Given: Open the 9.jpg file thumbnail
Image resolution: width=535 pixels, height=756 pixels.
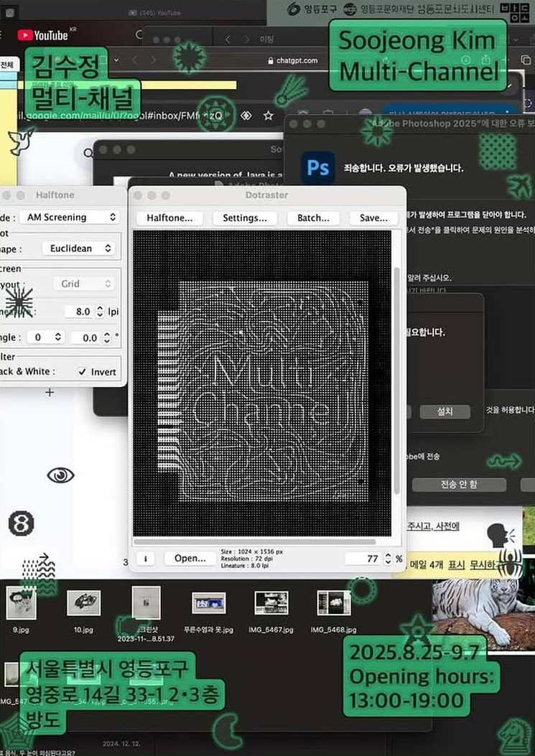Looking at the screenshot, I should (22, 602).
